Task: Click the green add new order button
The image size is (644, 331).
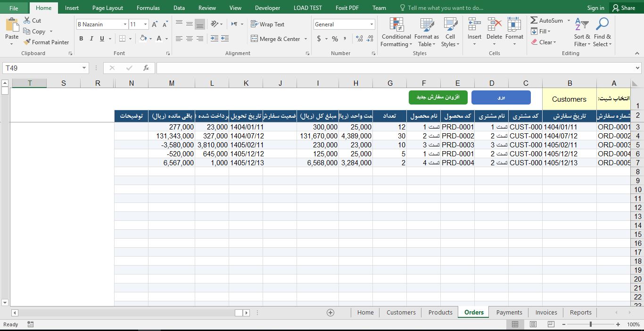Action: tap(438, 97)
